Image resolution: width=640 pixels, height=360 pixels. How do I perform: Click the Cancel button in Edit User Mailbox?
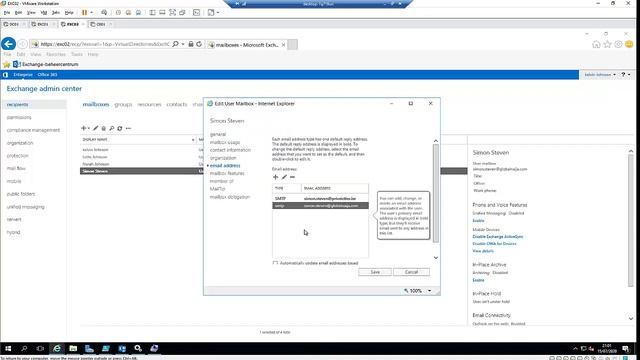pyautogui.click(x=411, y=272)
